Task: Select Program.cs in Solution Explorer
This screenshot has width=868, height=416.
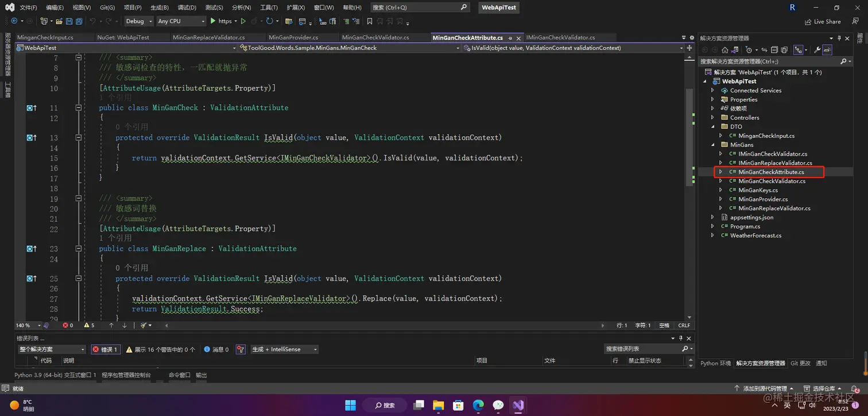Action: 745,226
